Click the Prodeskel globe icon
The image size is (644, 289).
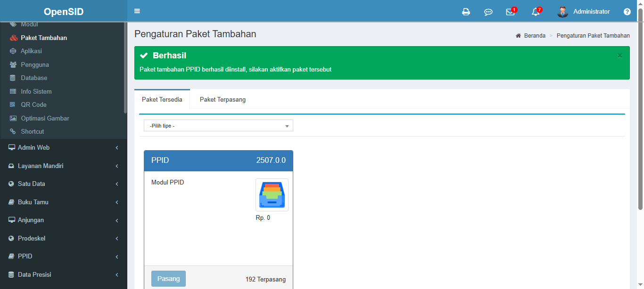[11, 239]
